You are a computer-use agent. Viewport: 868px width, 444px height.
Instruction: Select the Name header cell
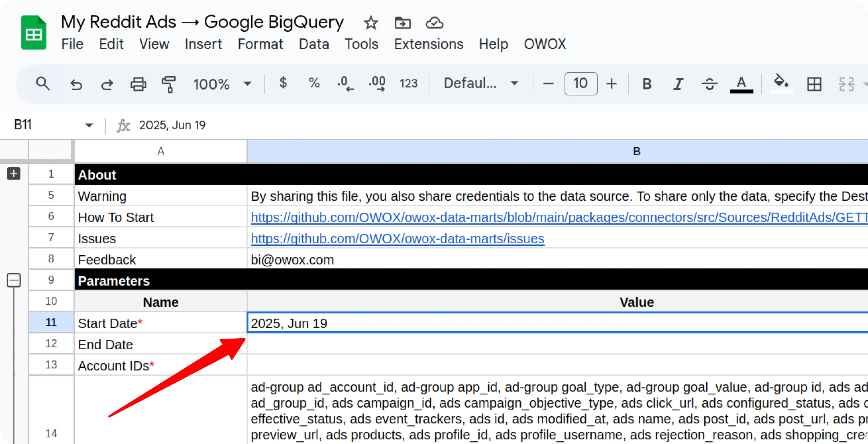pyautogui.click(x=161, y=302)
